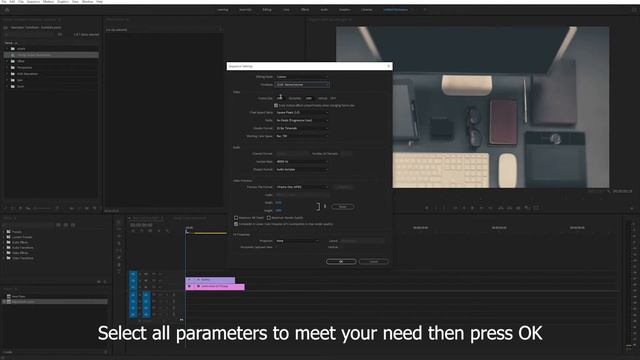
Task: Adjust the Project panel thumbnail zoom slider
Action: pos(42,208)
